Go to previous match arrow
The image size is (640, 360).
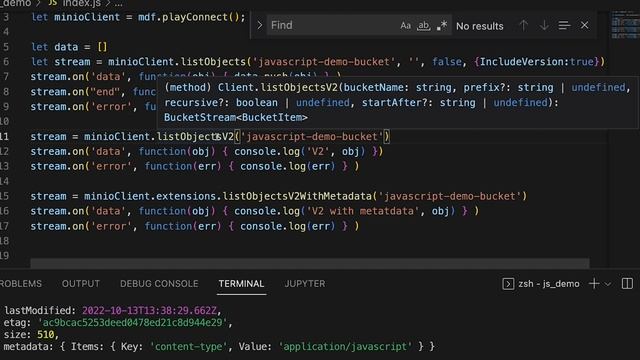[523, 26]
